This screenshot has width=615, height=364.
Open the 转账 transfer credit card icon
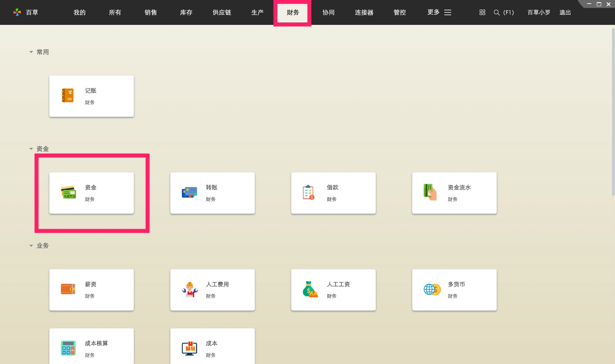pyautogui.click(x=189, y=193)
